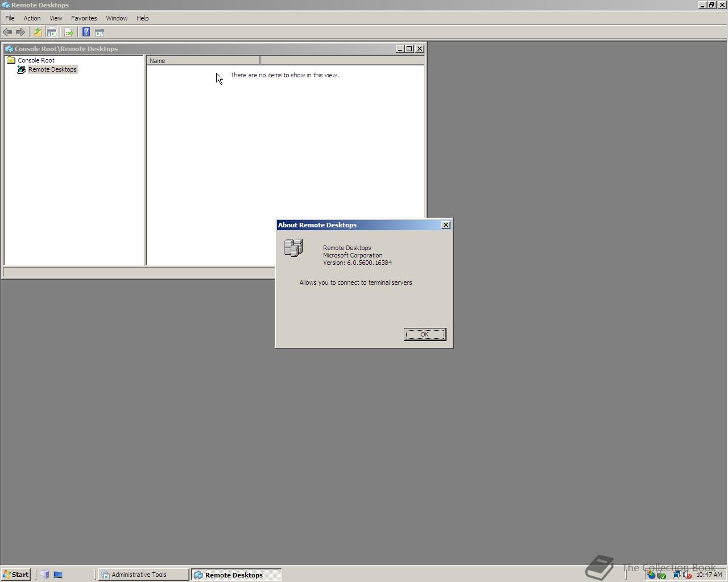Viewport: 728px width, 582px height.
Task: Open the Start menu
Action: click(x=15, y=575)
